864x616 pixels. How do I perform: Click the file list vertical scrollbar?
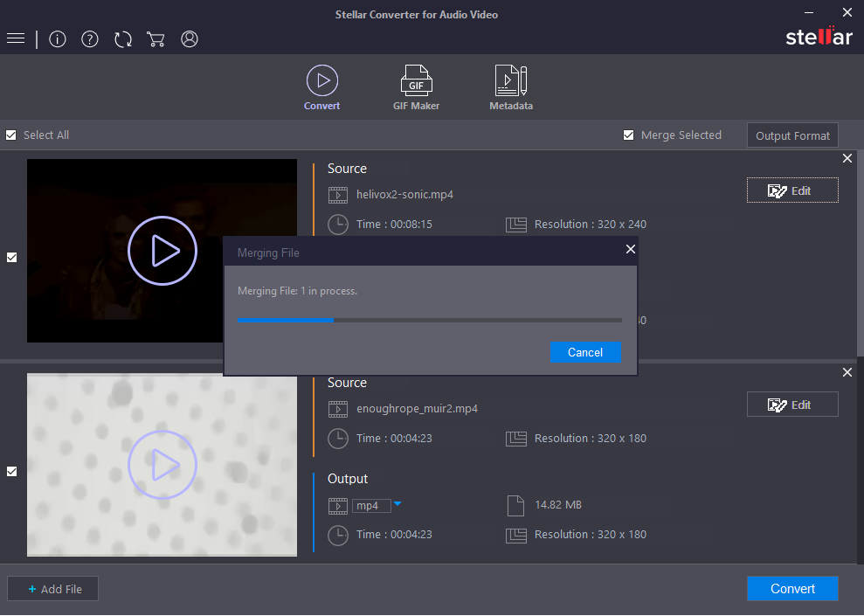pyautogui.click(x=861, y=253)
